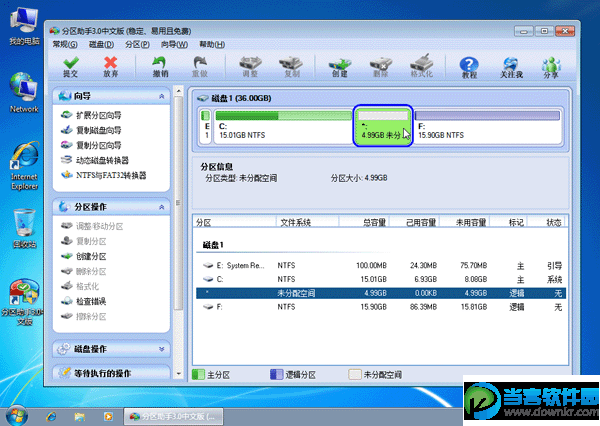The height and width of the screenshot is (426, 600).
Task: Collapse the 向导 panel chevron
Action: (161, 96)
